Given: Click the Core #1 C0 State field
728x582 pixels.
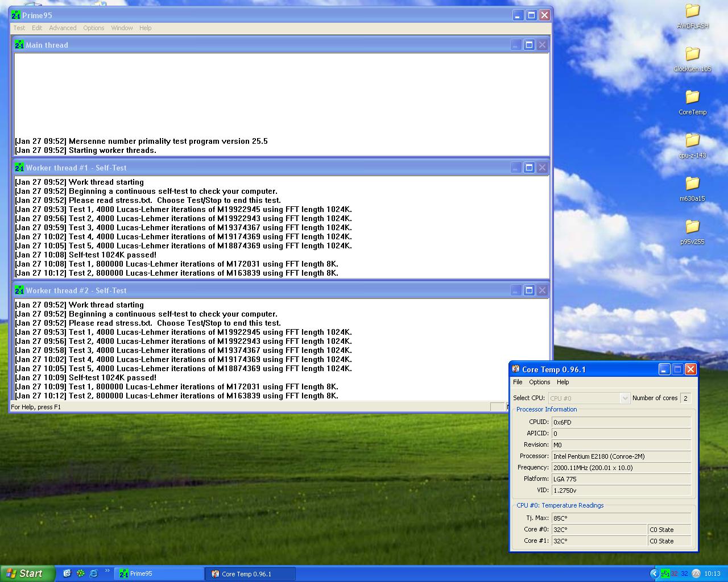Looking at the screenshot, I should 669,541.
